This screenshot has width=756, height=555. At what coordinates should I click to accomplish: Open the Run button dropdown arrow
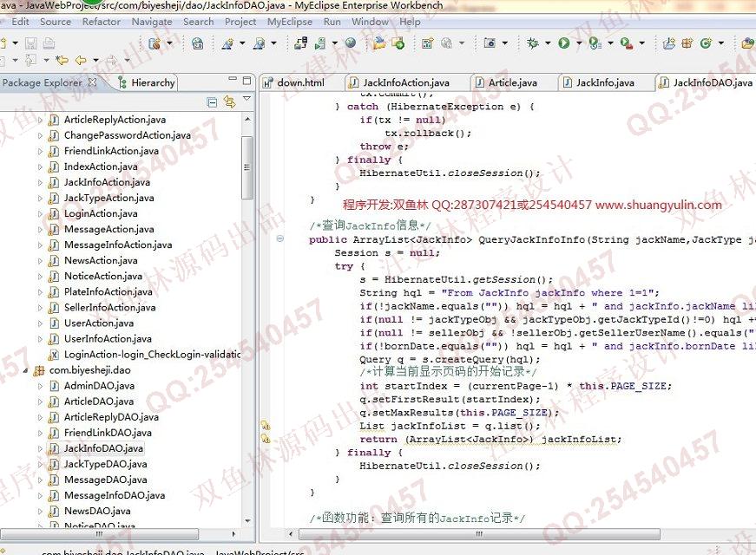pyautogui.click(x=579, y=43)
